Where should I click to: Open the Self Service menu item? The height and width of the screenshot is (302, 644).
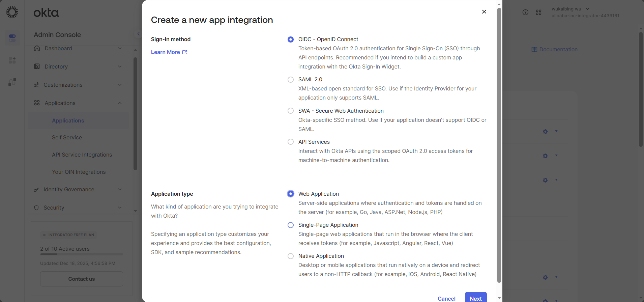(x=67, y=137)
